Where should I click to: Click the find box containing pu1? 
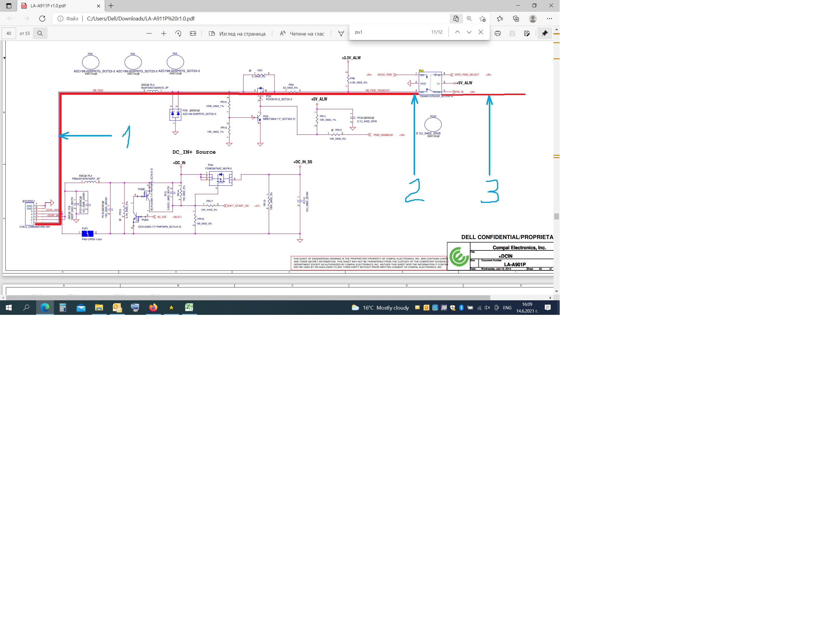(x=391, y=32)
